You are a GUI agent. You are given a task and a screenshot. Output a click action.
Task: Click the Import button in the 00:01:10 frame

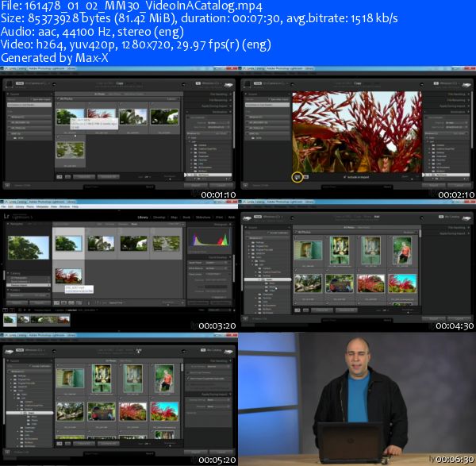(196, 185)
